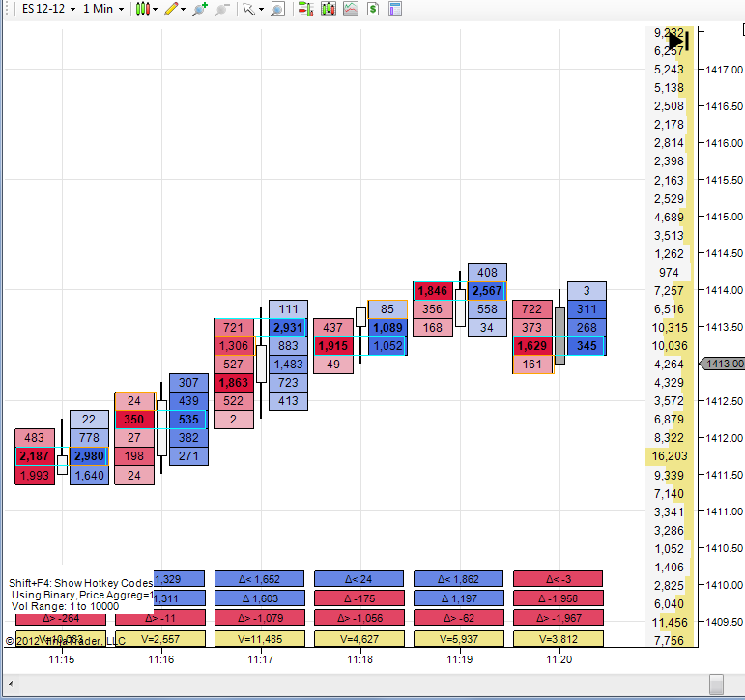Click the 2,567 ask volume cell

pos(487,291)
